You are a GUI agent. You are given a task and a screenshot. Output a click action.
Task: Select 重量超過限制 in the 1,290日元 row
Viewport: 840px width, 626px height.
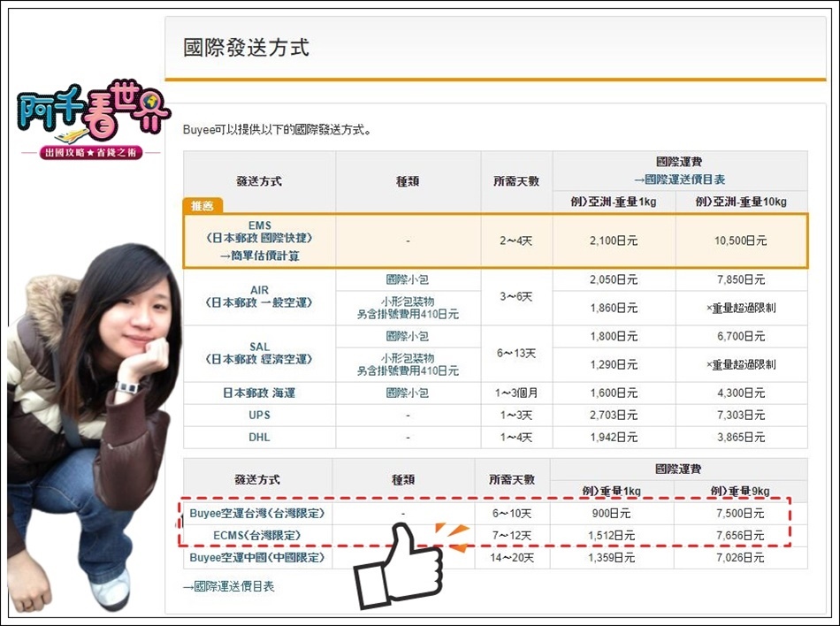pyautogui.click(x=741, y=364)
